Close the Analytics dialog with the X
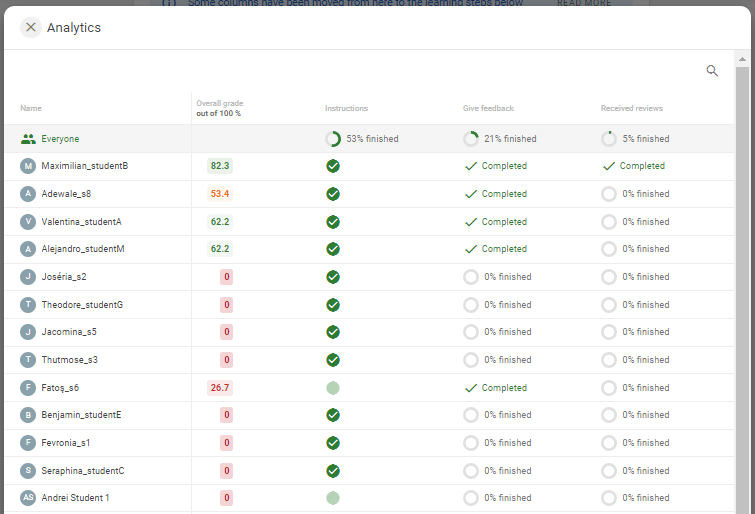This screenshot has height=514, width=755. [x=30, y=27]
